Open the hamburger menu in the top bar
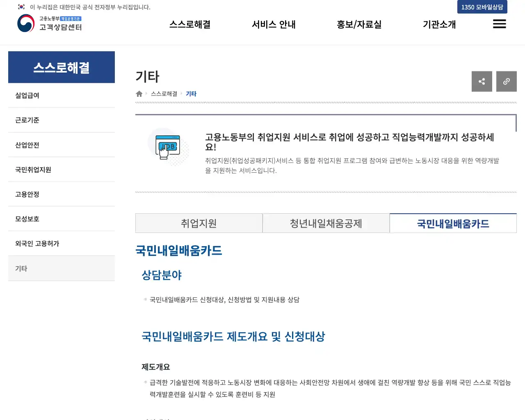The width and height of the screenshot is (525, 420). pos(499,24)
